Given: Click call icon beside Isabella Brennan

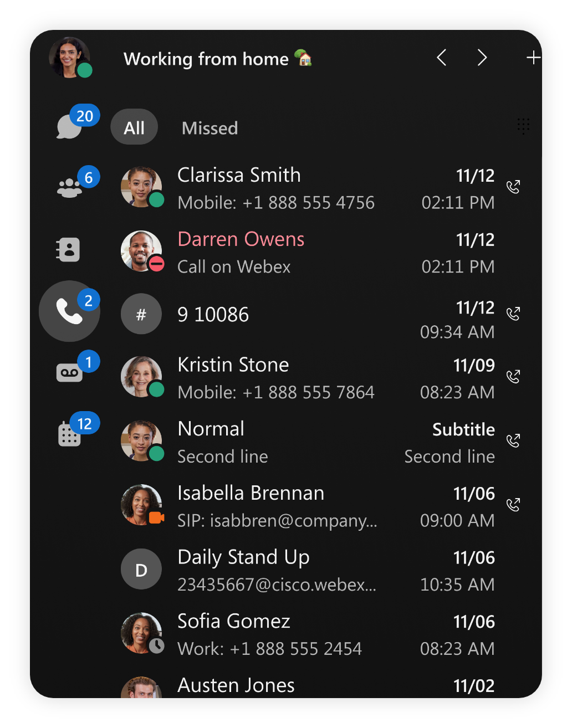Looking at the screenshot, I should point(513,505).
